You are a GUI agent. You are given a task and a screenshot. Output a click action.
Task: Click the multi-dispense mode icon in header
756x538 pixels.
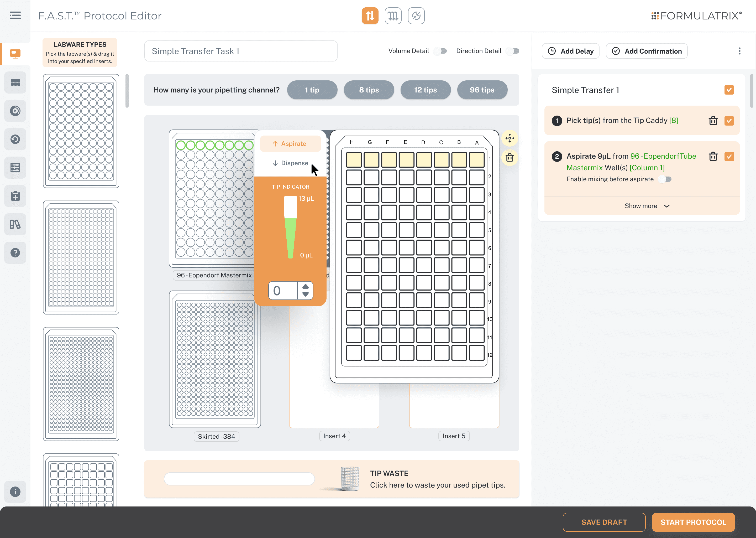393,15
